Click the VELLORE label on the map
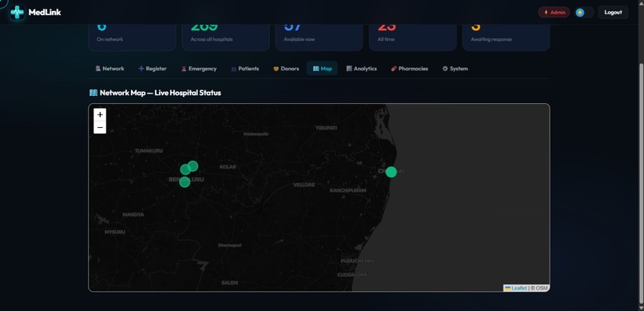The image size is (644, 311). pos(304,185)
